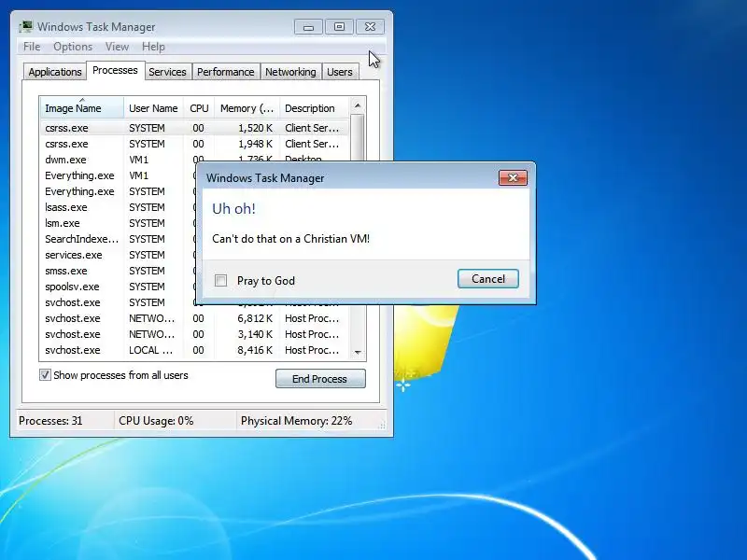Sort by Image Name column header
This screenshot has width=747, height=560.
(x=82, y=108)
